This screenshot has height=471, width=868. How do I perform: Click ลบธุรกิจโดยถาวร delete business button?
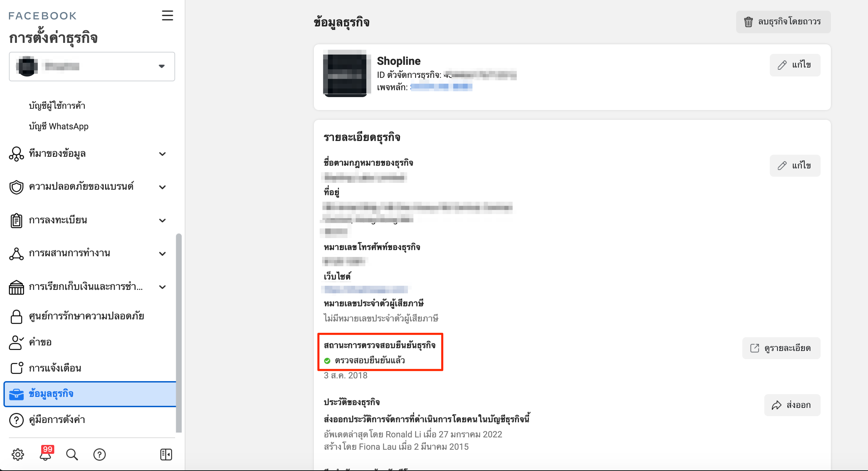[783, 22]
